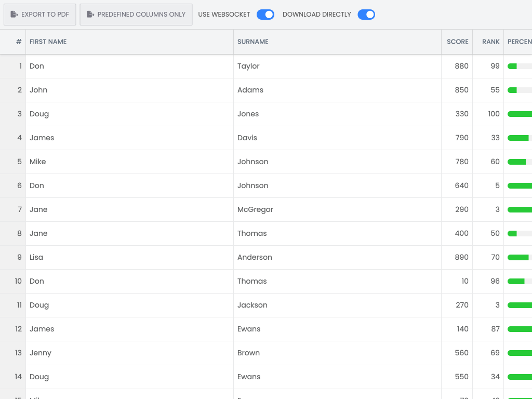Toggle the Download Directly switch

366,15
